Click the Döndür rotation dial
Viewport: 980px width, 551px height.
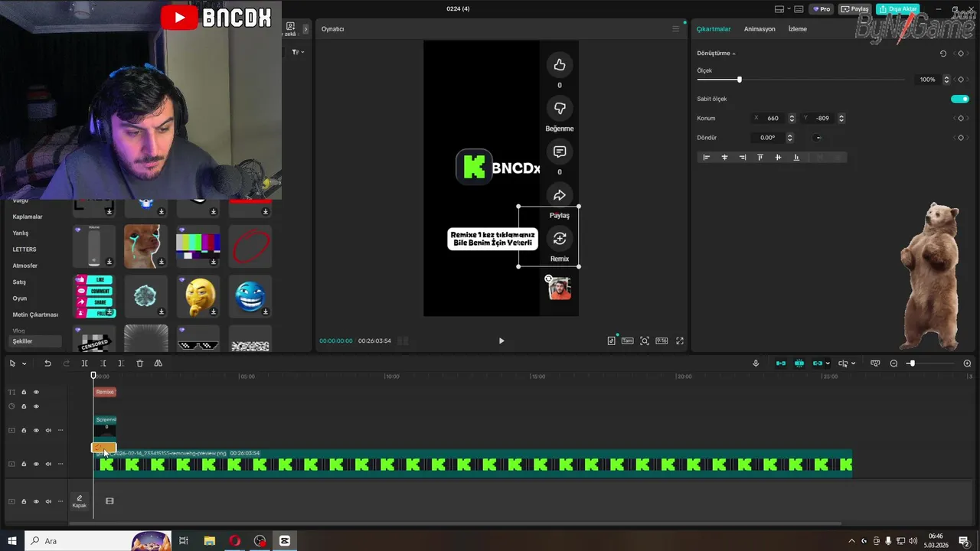[818, 138]
